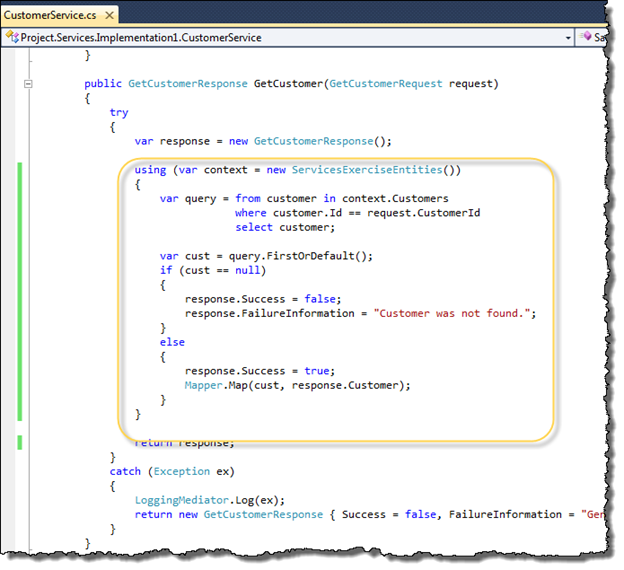Click the 'select' LINQ keyword
The image size is (624, 570).
254,227
